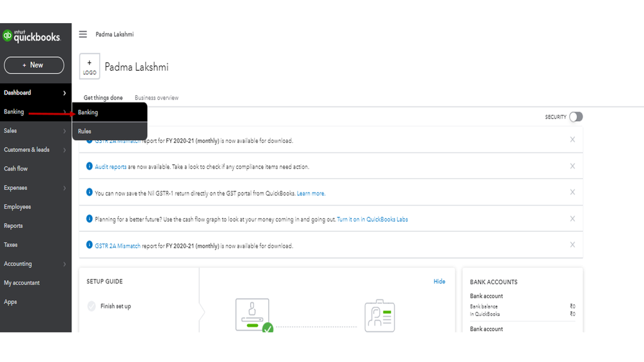Viewport: 644px width, 362px height.
Task: Click the info icon beside Audit reports
Action: point(89,166)
